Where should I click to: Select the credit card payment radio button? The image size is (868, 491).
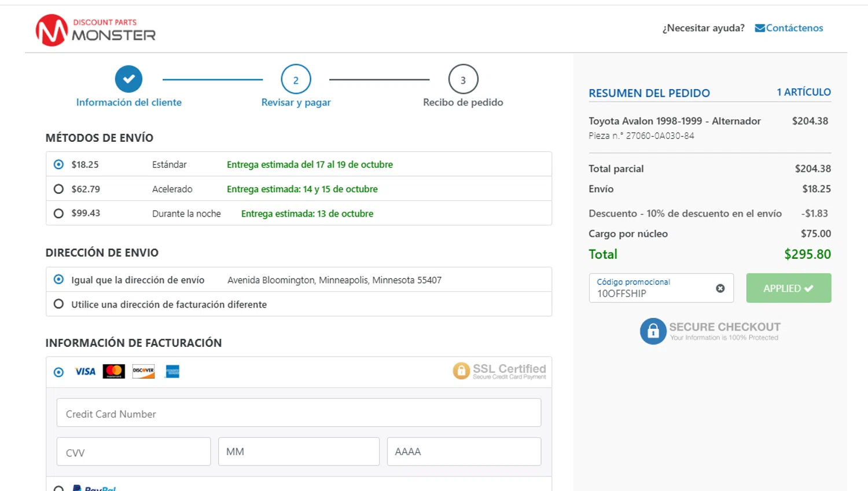point(58,372)
